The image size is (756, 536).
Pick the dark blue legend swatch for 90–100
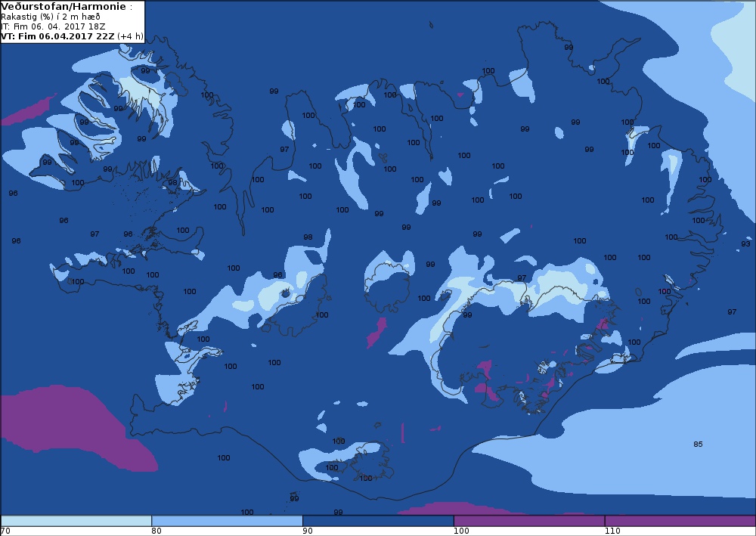[378, 521]
